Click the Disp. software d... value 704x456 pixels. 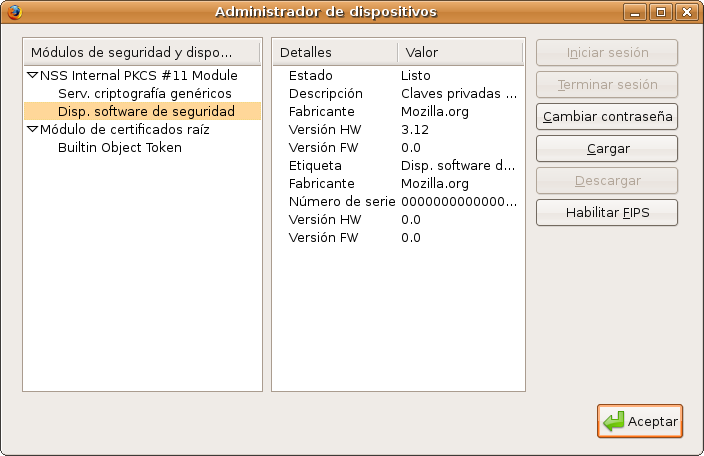pos(458,165)
